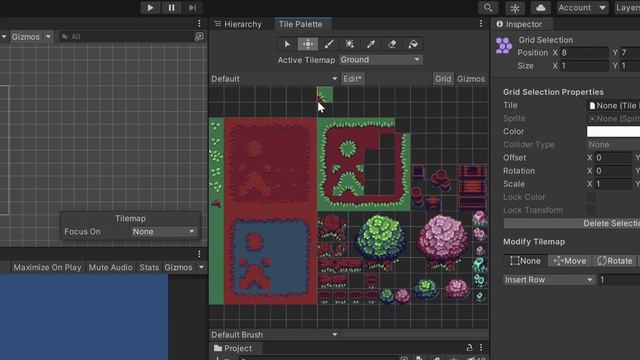Select the Box Fill tool in Tile Palette
This screenshot has height=360, width=640.
350,44
